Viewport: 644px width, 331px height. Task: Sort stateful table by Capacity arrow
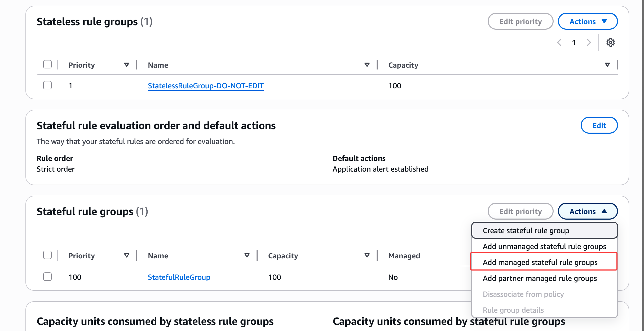[367, 255]
